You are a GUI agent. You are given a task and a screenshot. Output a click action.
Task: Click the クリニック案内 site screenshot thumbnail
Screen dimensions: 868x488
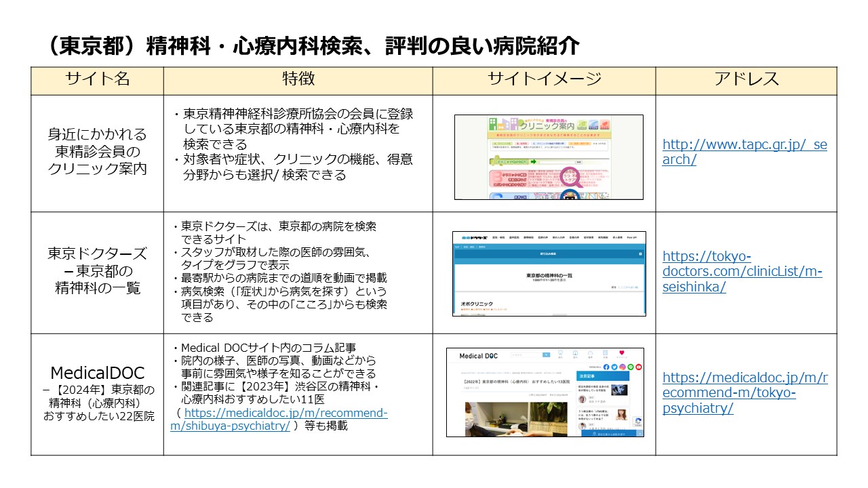549,157
